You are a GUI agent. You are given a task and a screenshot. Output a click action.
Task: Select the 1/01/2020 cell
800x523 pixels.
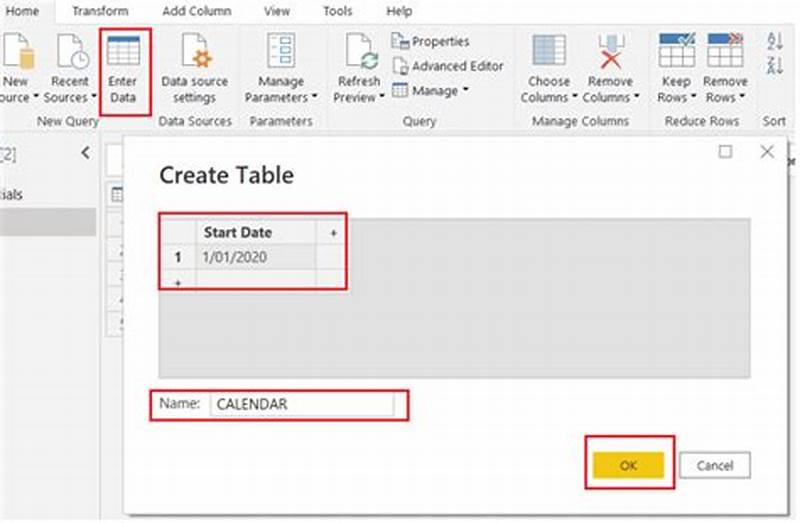pyautogui.click(x=256, y=257)
